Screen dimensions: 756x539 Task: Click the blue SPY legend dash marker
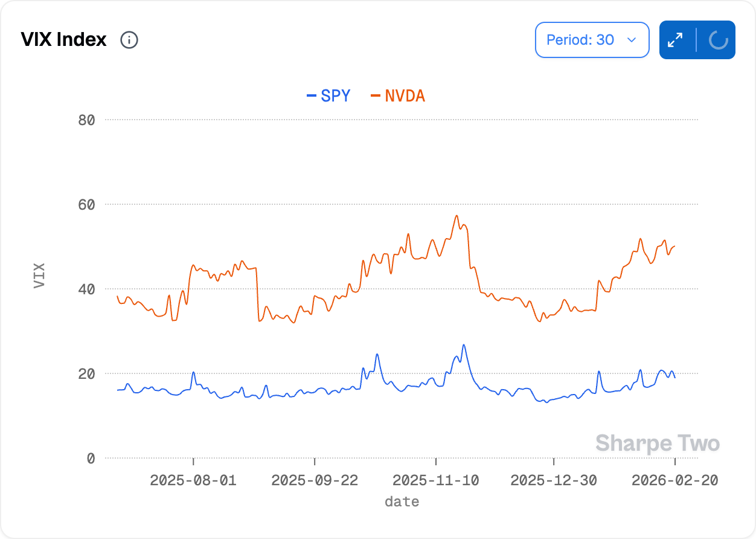coord(312,95)
